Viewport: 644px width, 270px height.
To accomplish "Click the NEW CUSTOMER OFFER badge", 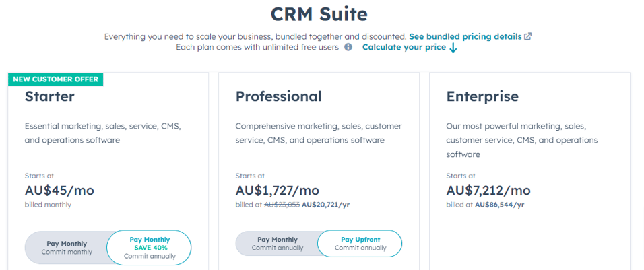I will pyautogui.click(x=55, y=79).
